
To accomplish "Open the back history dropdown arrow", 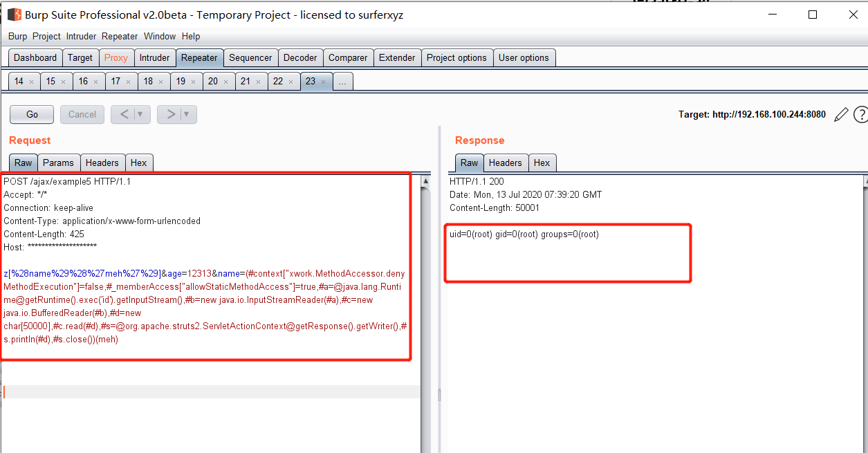I will pos(142,114).
